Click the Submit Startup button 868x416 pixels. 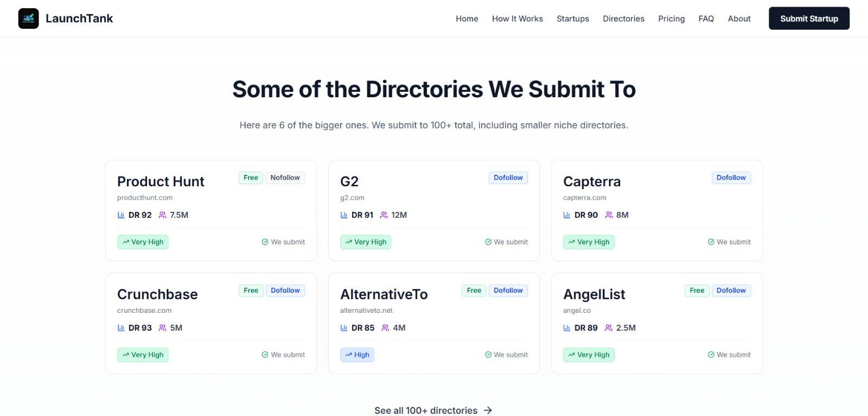809,18
